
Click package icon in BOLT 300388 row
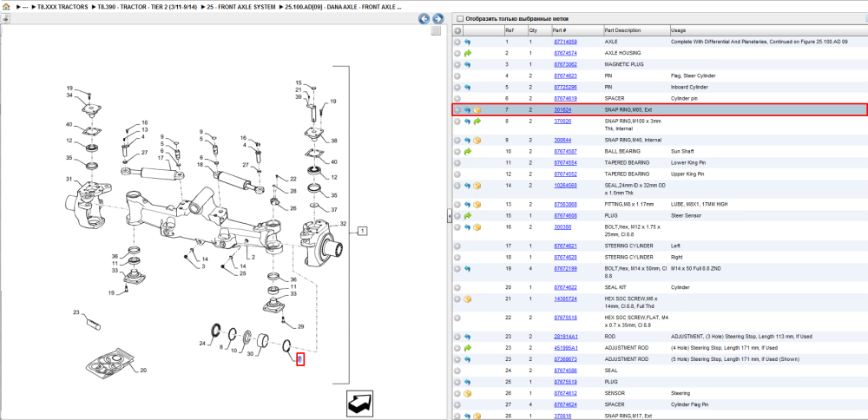coord(477,226)
